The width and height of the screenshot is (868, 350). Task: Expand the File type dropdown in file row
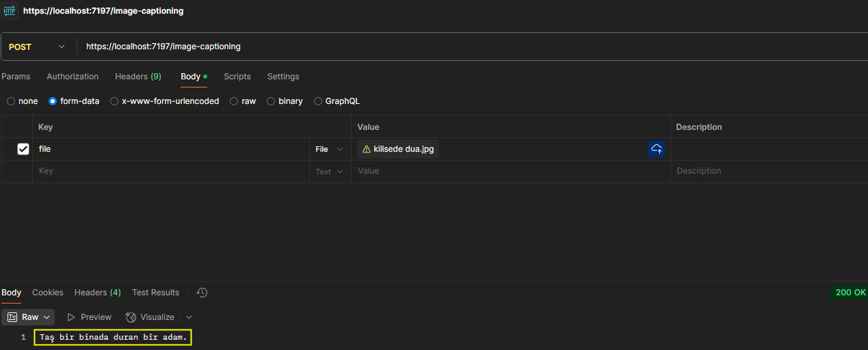[x=330, y=149]
